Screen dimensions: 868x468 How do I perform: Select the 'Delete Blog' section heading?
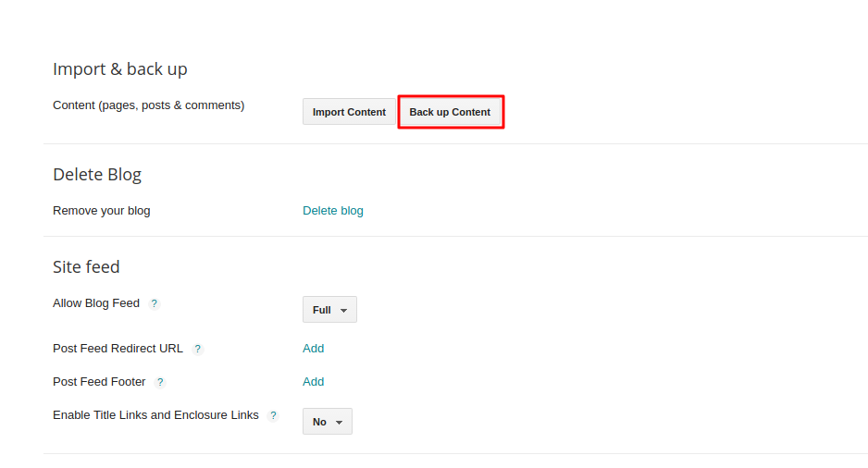click(x=97, y=175)
